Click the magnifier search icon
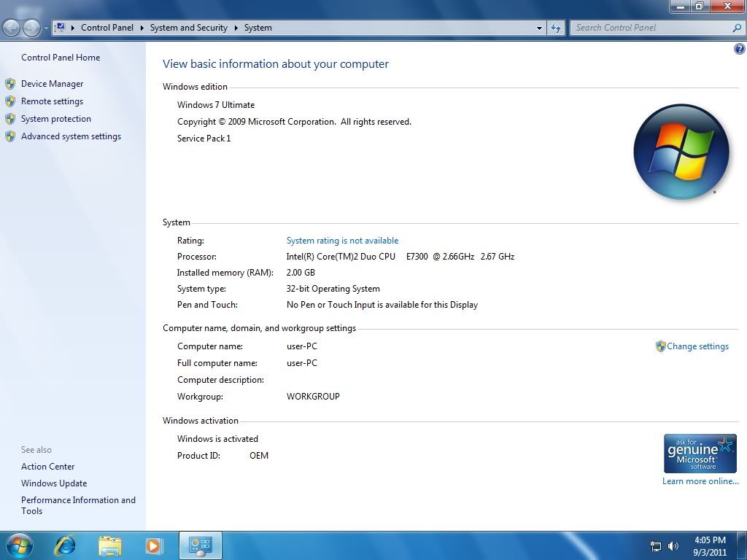This screenshot has width=747, height=560. pos(737,28)
